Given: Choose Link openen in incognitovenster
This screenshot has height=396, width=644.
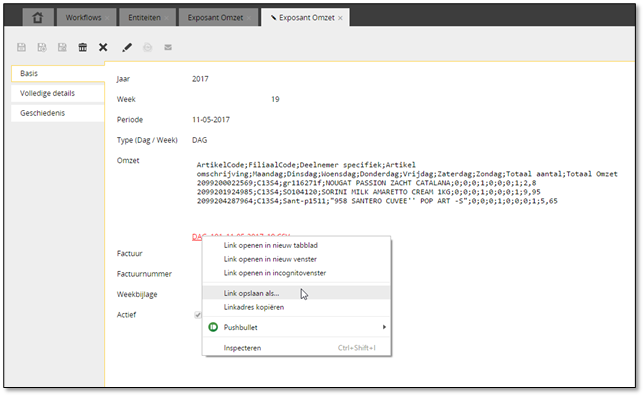Looking at the screenshot, I should coord(296,273).
